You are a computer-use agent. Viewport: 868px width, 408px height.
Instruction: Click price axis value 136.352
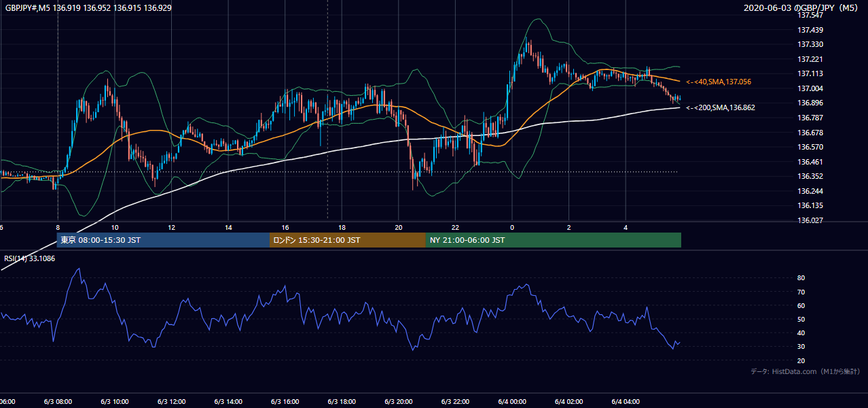coord(810,176)
